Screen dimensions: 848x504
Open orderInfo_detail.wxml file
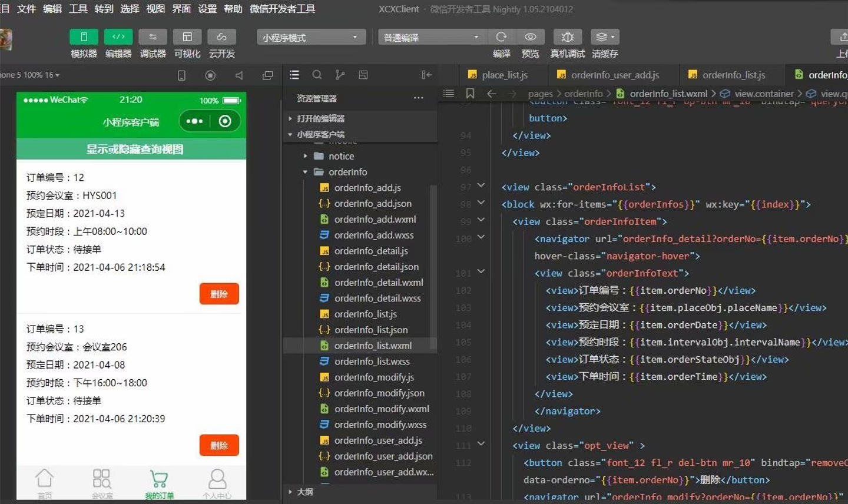click(x=379, y=283)
